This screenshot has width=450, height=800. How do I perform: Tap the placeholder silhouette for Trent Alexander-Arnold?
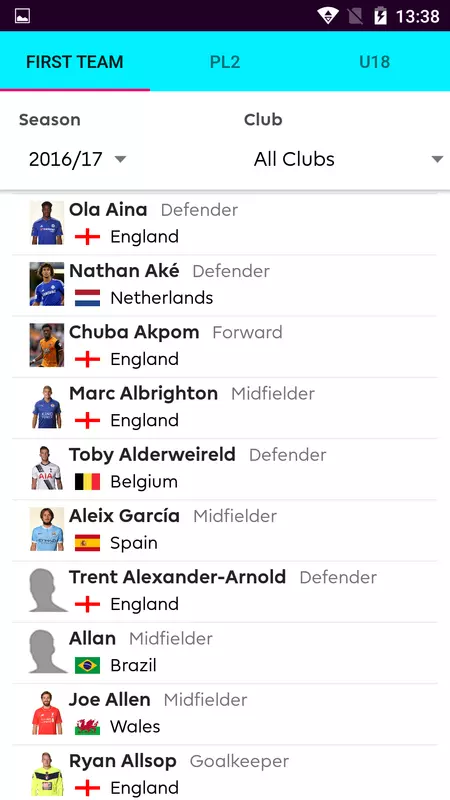coord(47,592)
